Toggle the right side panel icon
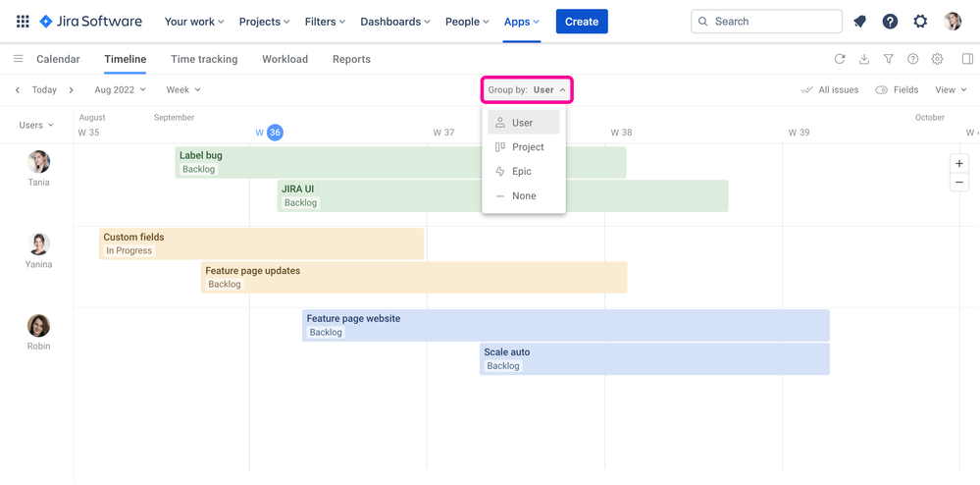The width and height of the screenshot is (980, 485). (967, 59)
